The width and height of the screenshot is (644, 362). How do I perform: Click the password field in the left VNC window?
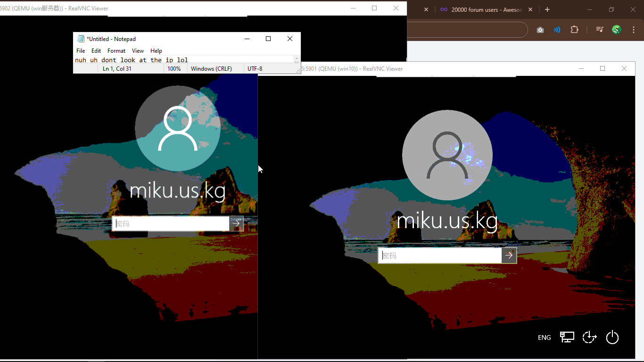tap(171, 224)
